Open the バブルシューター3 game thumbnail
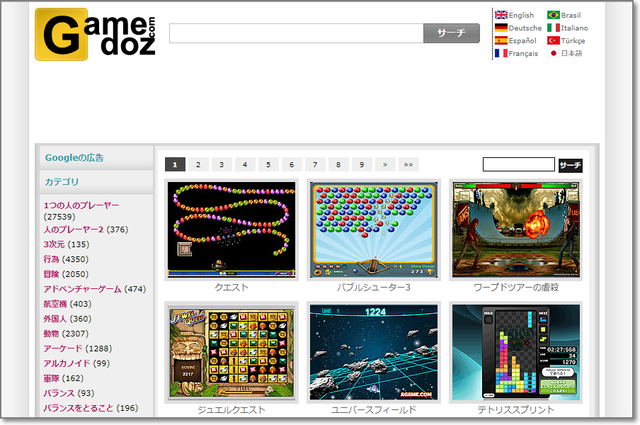The width and height of the screenshot is (640, 425). point(374,229)
